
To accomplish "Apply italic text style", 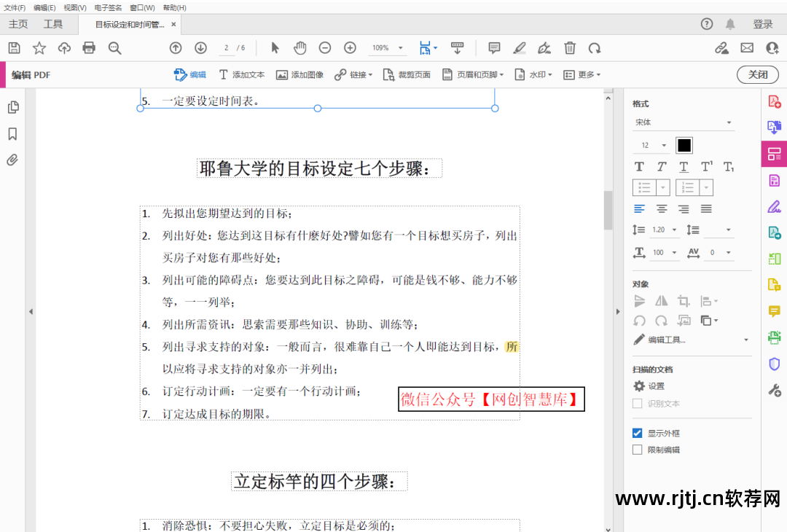I will coord(662,167).
